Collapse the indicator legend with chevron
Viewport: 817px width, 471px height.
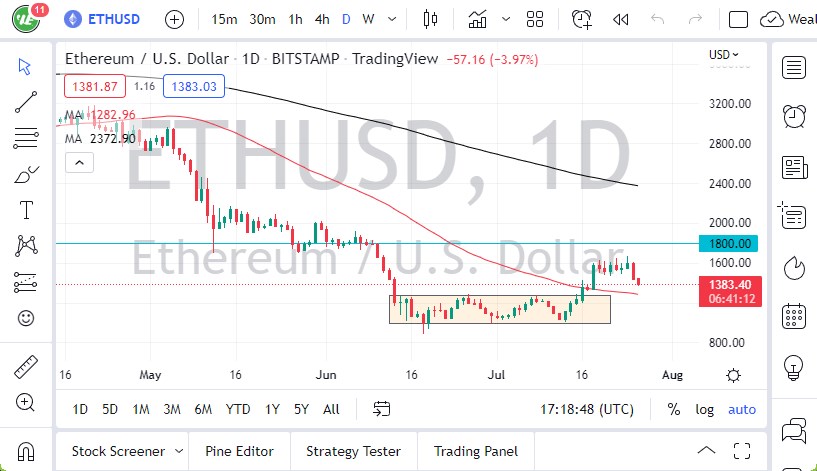79,163
